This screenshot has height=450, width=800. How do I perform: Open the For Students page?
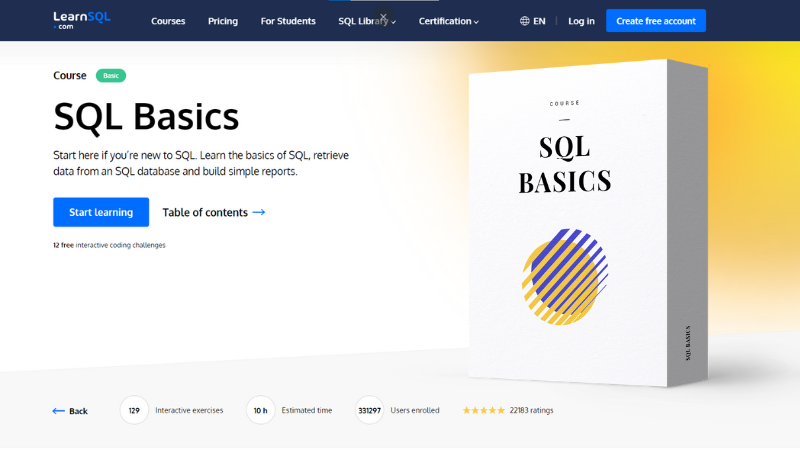tap(288, 21)
